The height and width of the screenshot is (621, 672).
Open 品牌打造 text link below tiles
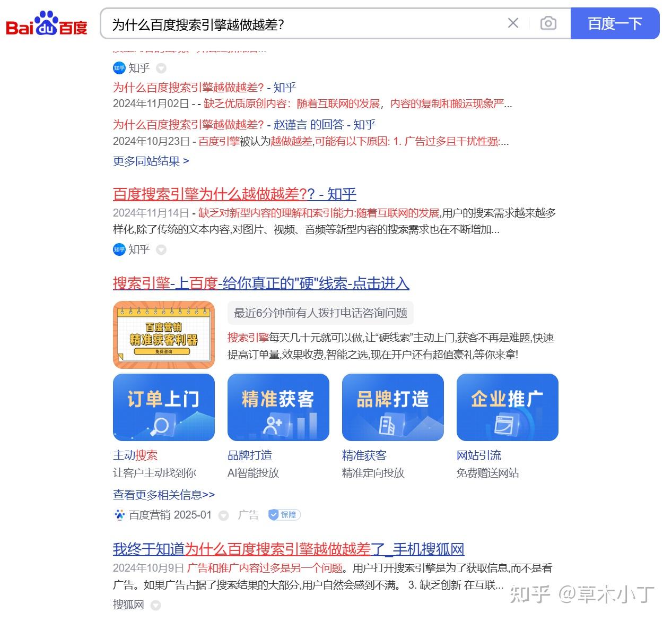[250, 455]
